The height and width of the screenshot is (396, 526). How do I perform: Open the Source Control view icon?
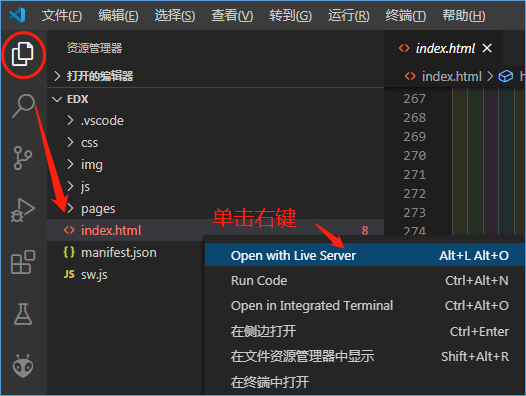pos(23,158)
